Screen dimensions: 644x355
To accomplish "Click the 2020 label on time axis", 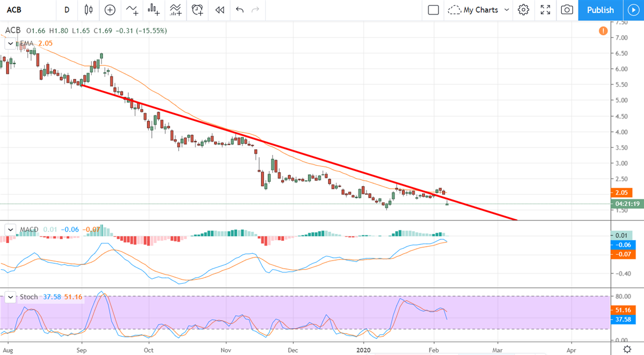I will point(363,349).
